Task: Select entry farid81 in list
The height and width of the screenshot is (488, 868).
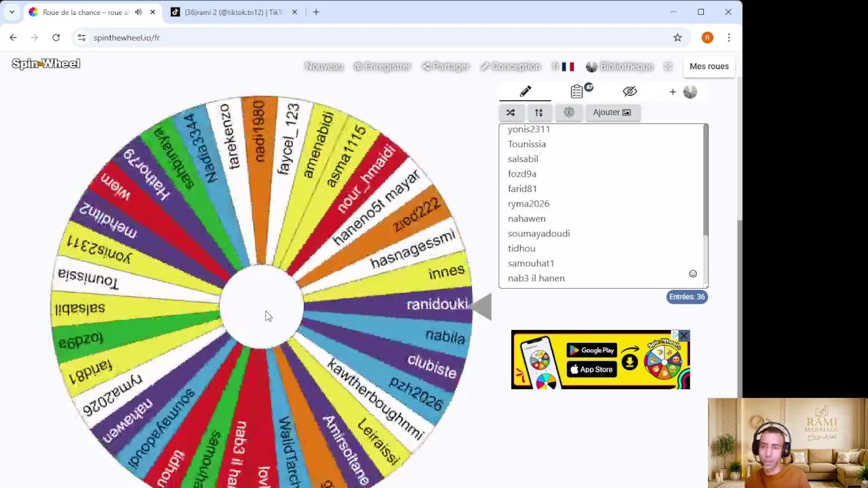Action: tap(522, 188)
